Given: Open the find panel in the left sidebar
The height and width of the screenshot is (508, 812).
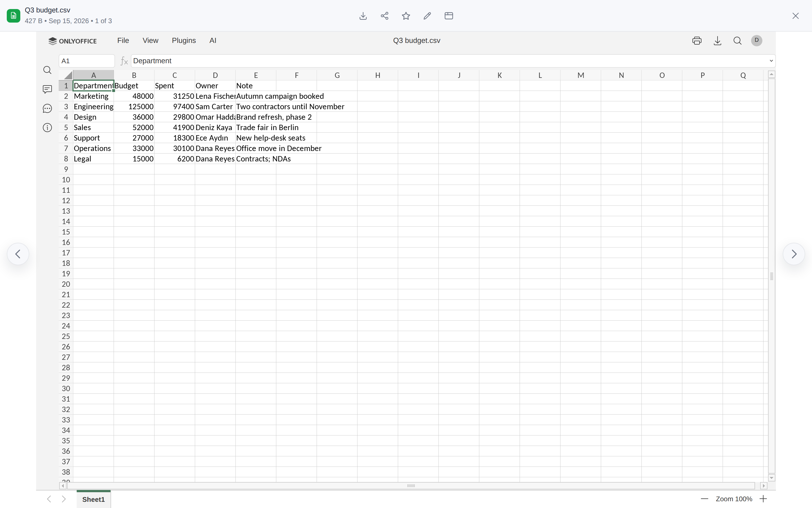Looking at the screenshot, I should [47, 70].
